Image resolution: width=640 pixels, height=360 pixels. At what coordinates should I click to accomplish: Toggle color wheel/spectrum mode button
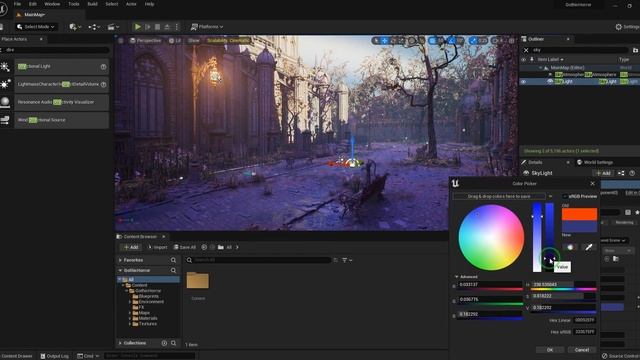570,247
